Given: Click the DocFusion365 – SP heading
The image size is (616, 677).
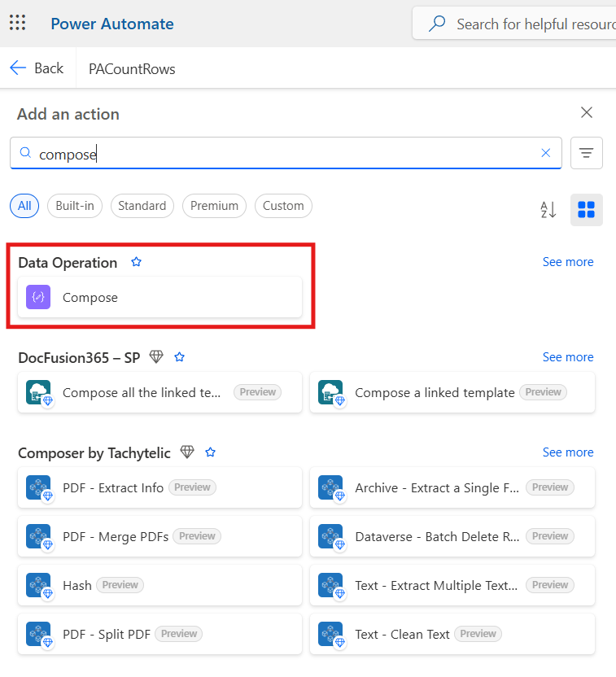Looking at the screenshot, I should click(x=80, y=358).
